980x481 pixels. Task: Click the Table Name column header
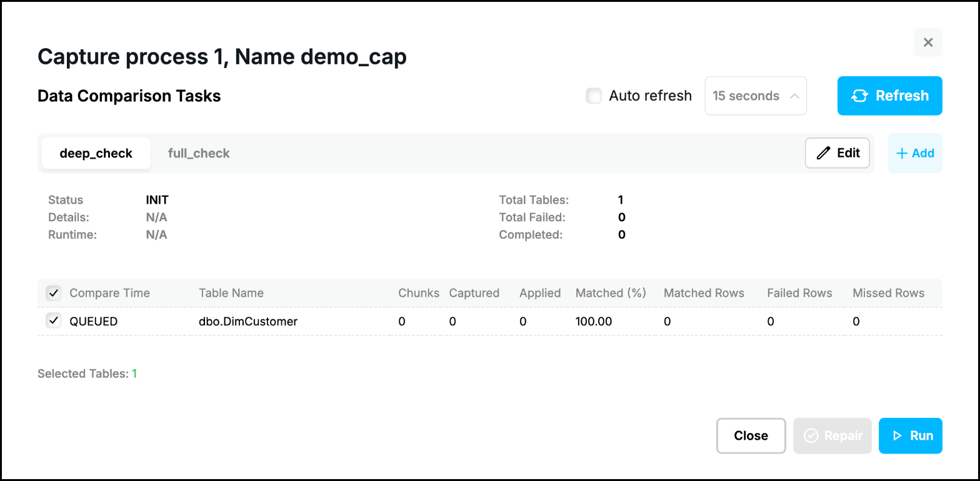click(x=231, y=293)
